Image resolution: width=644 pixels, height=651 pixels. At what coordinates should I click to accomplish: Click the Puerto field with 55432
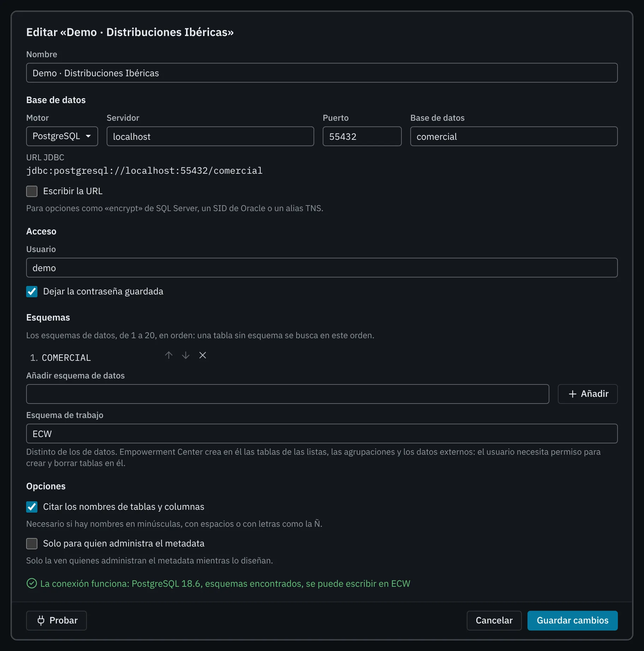click(x=362, y=136)
